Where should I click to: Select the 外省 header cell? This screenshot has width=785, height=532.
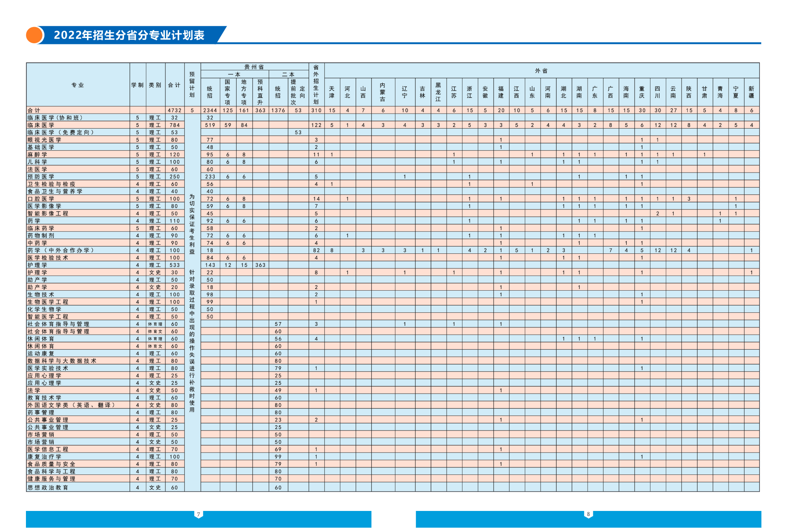point(541,71)
